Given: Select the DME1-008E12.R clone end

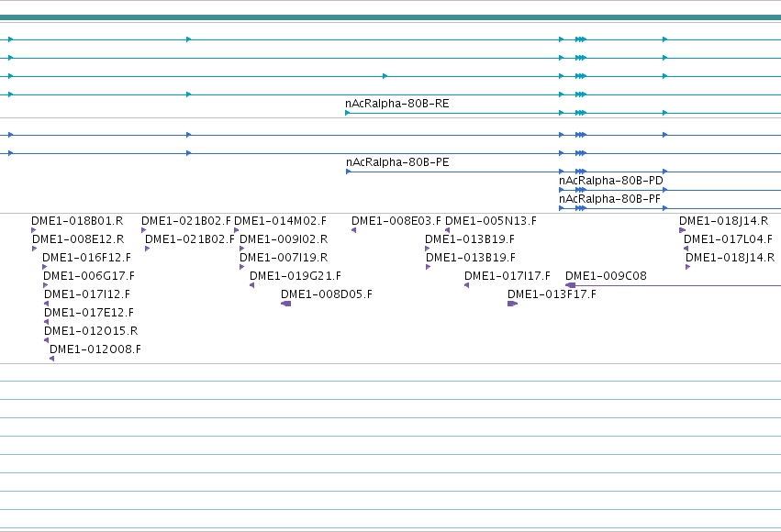Looking at the screenshot, I should coord(78,239).
